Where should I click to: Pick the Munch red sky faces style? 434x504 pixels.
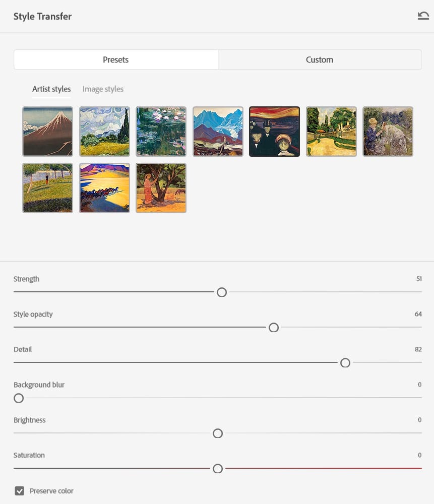pos(275,132)
